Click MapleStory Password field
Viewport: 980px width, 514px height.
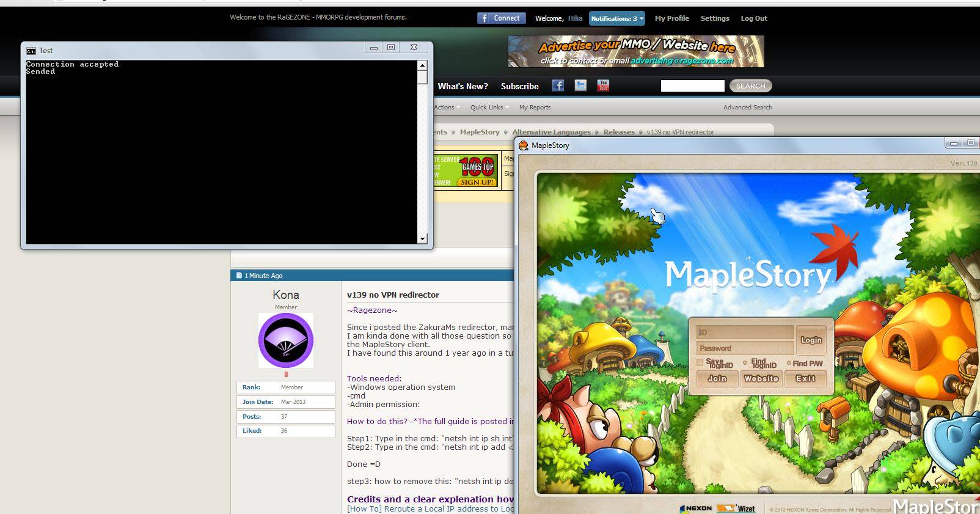point(745,348)
